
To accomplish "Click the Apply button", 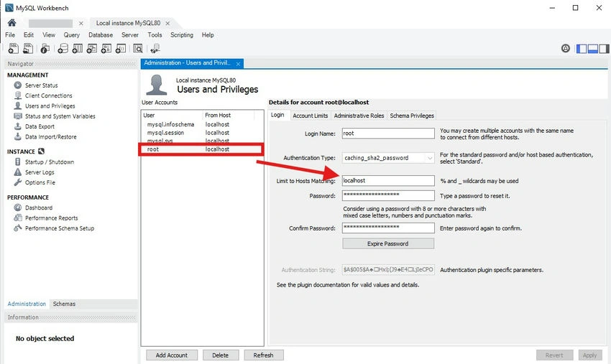I will pos(589,355).
